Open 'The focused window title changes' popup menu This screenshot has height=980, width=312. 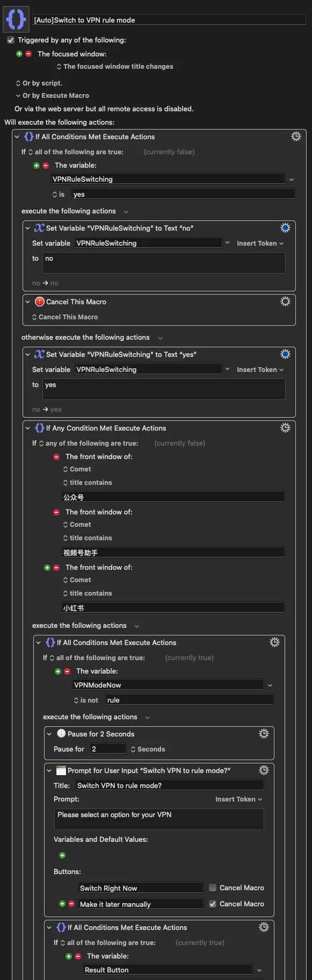click(x=115, y=67)
